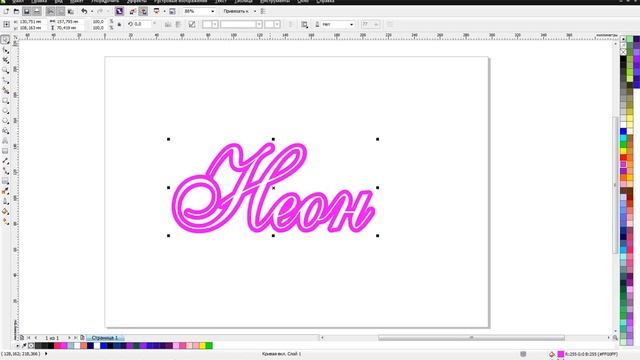Expand the document palette flyout arrow
This screenshot has height=360, width=640.
pos(18,346)
